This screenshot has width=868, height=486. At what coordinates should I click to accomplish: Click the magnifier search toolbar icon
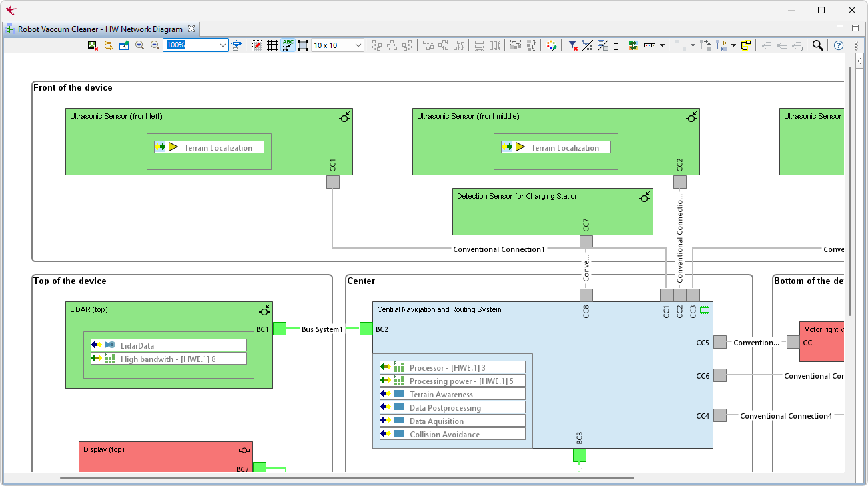[x=817, y=45]
